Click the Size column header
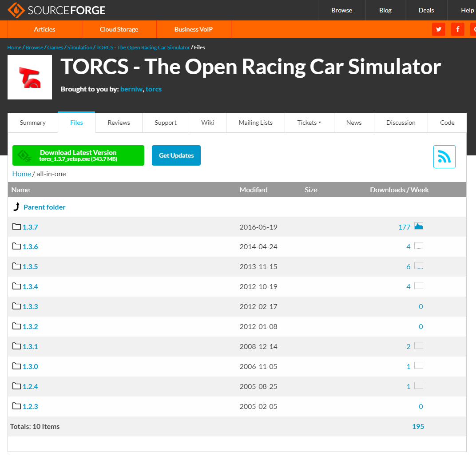Screen dimensions: 476x456 (311, 190)
